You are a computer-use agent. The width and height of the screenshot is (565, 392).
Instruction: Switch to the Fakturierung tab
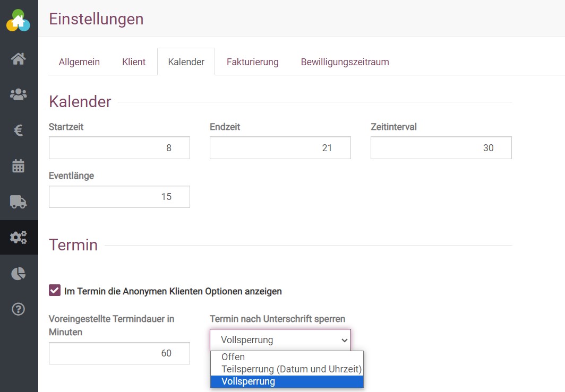point(252,62)
